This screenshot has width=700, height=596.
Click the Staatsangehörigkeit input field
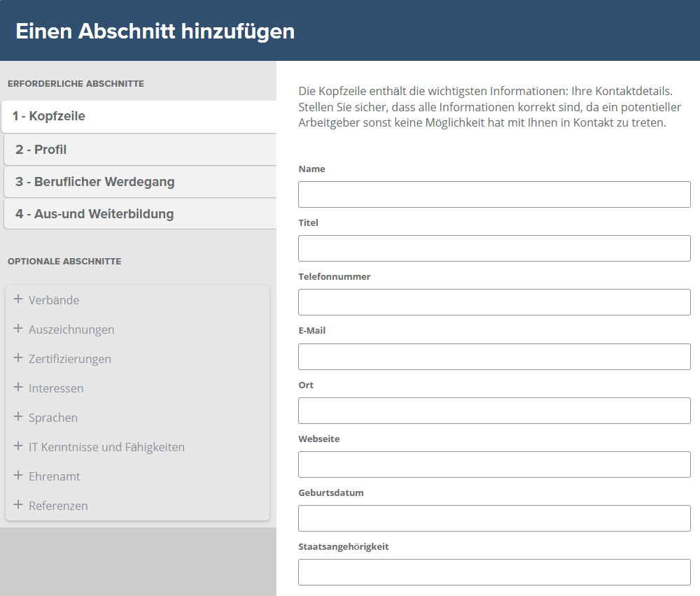coord(494,572)
